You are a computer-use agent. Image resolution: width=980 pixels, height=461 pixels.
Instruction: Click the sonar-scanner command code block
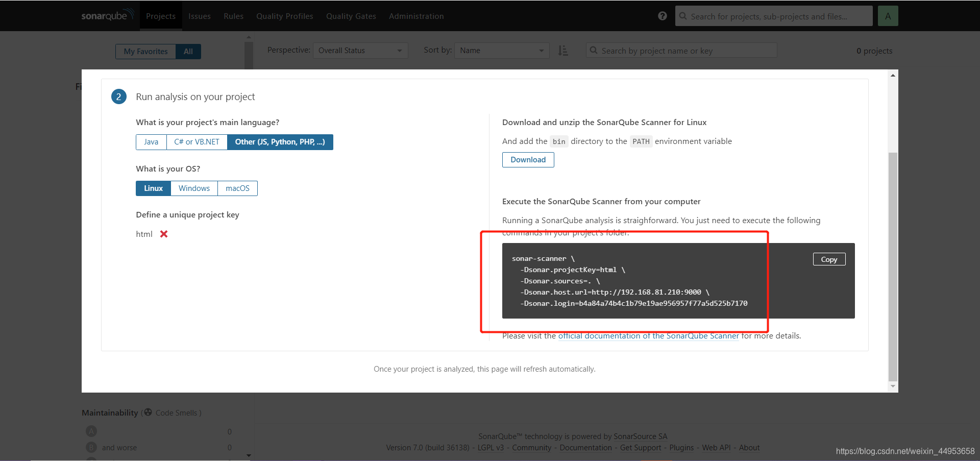[x=678, y=281]
